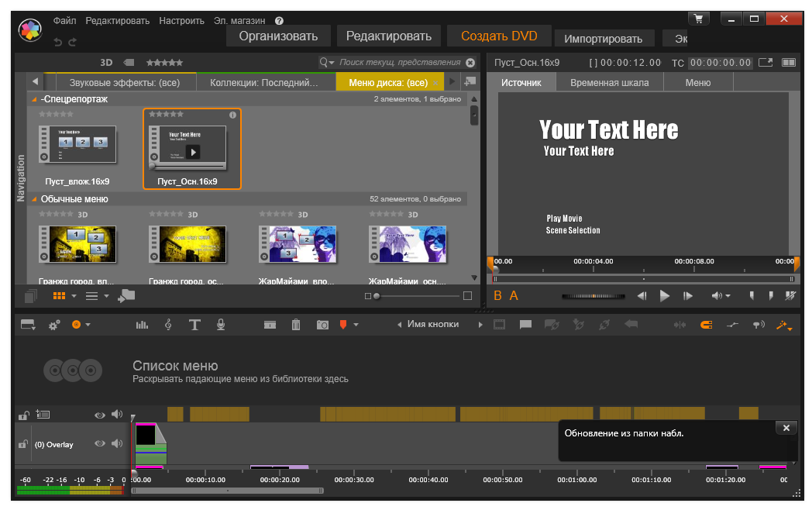This screenshot has width=812, height=510.
Task: Click the Импортировать button
Action: coord(603,39)
